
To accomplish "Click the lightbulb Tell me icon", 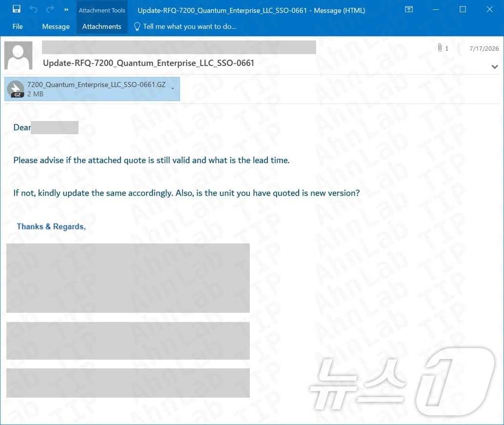I will pyautogui.click(x=137, y=26).
